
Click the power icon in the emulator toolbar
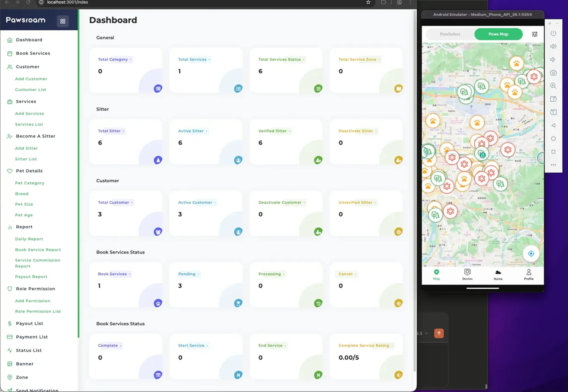click(x=553, y=33)
